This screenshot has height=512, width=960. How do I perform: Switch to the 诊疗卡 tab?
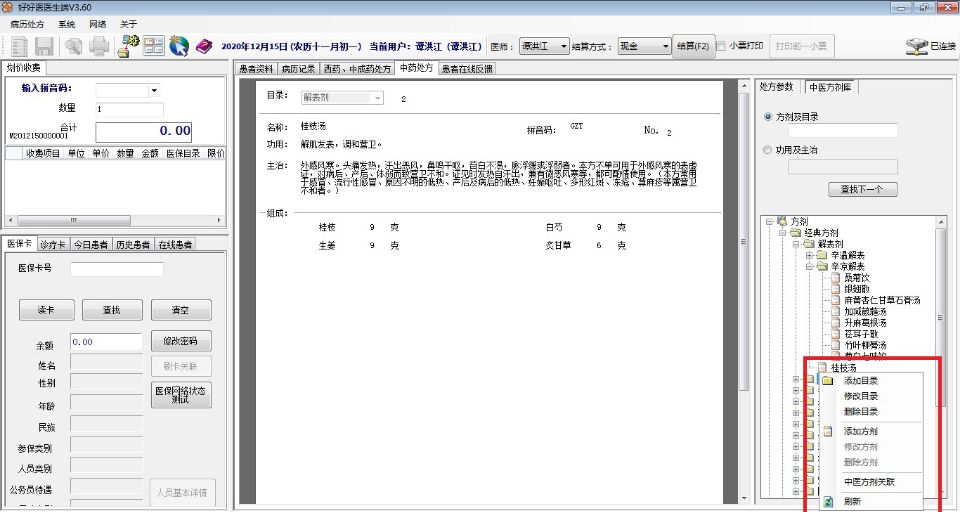[53, 244]
